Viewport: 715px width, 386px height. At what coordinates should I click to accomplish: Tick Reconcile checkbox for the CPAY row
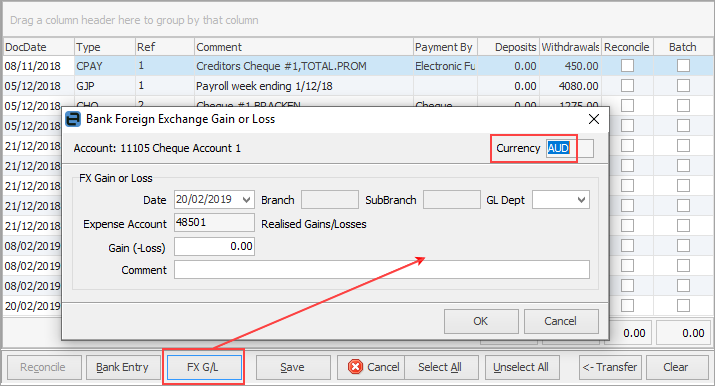[x=627, y=66]
